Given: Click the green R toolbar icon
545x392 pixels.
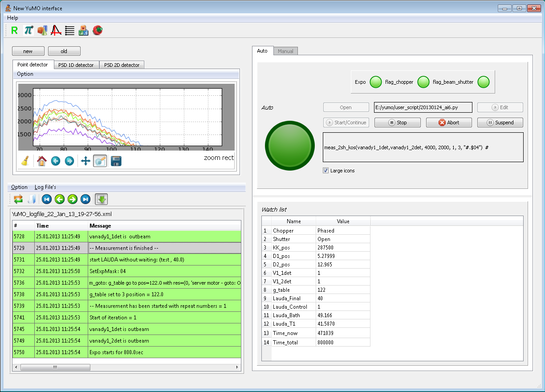Looking at the screenshot, I should click(x=15, y=30).
